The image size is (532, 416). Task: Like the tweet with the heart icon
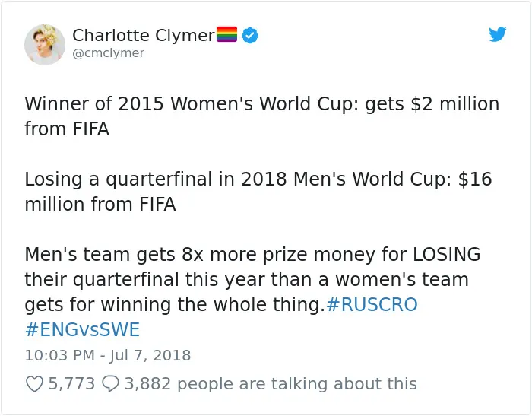tap(35, 384)
